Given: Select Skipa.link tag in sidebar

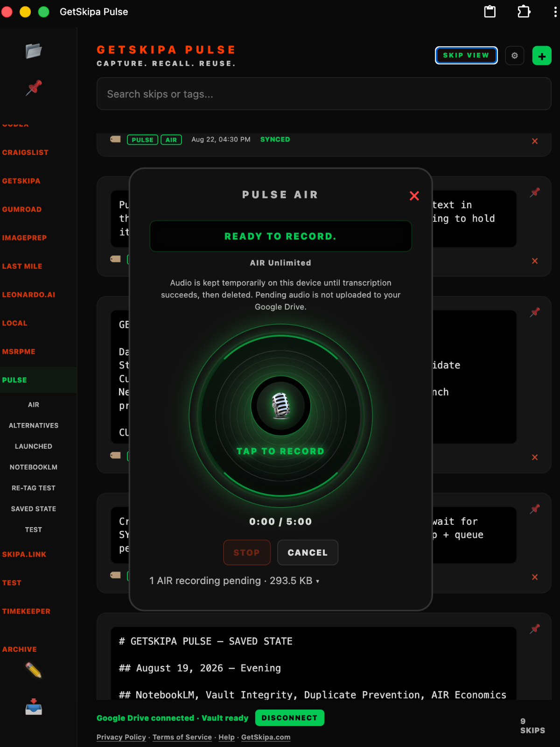Looking at the screenshot, I should click(x=24, y=554).
